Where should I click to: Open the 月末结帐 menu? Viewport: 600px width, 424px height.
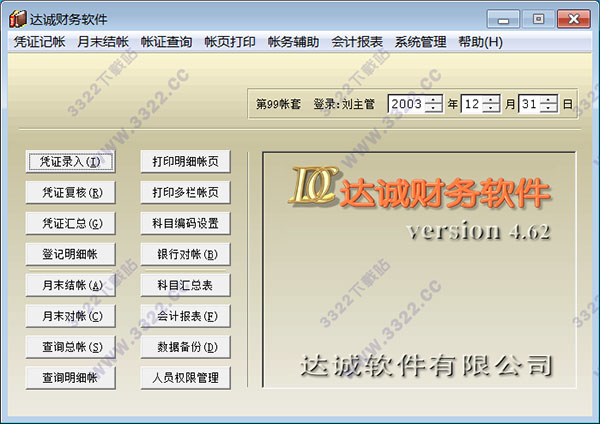click(103, 42)
